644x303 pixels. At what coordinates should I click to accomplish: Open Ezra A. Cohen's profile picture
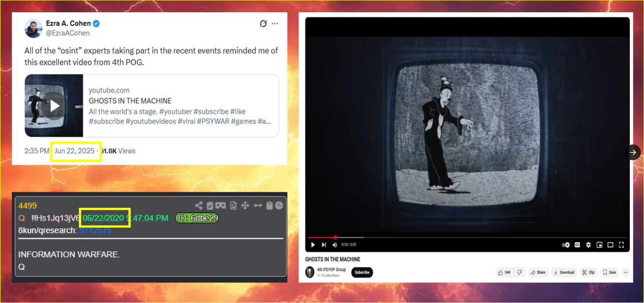33,28
